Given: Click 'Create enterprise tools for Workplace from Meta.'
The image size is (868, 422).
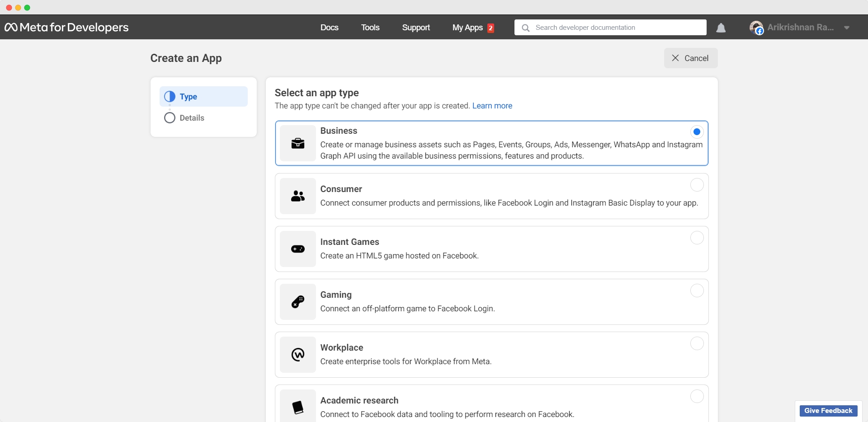Looking at the screenshot, I should coord(406,361).
